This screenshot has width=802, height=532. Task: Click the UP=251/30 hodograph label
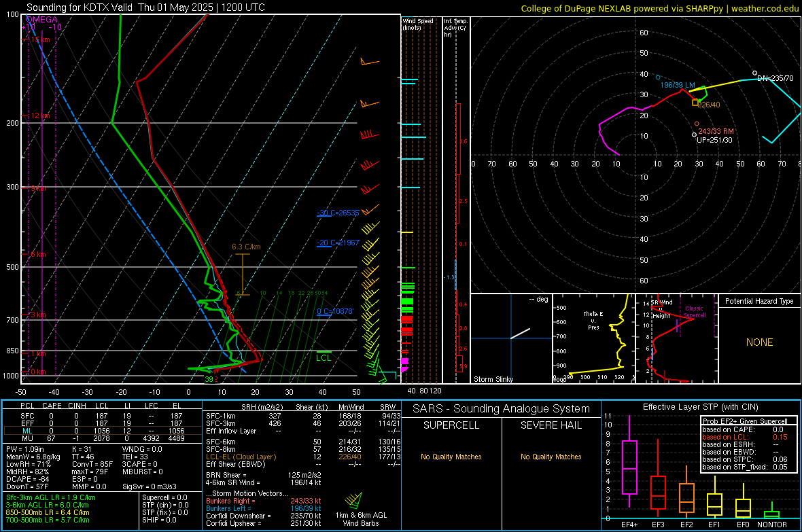pos(714,140)
